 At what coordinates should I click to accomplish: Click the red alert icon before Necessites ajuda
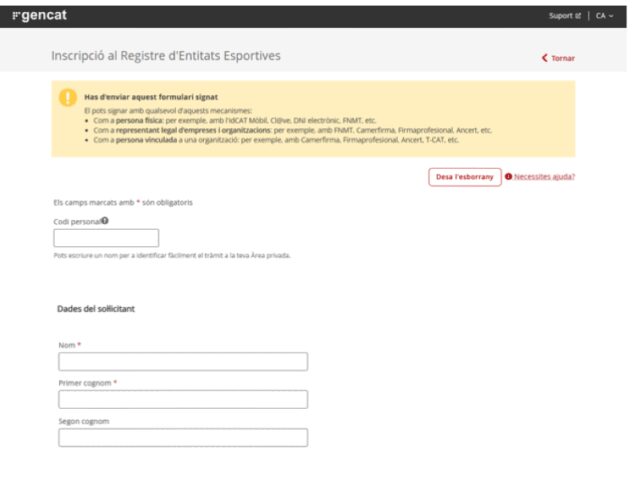[x=508, y=177]
